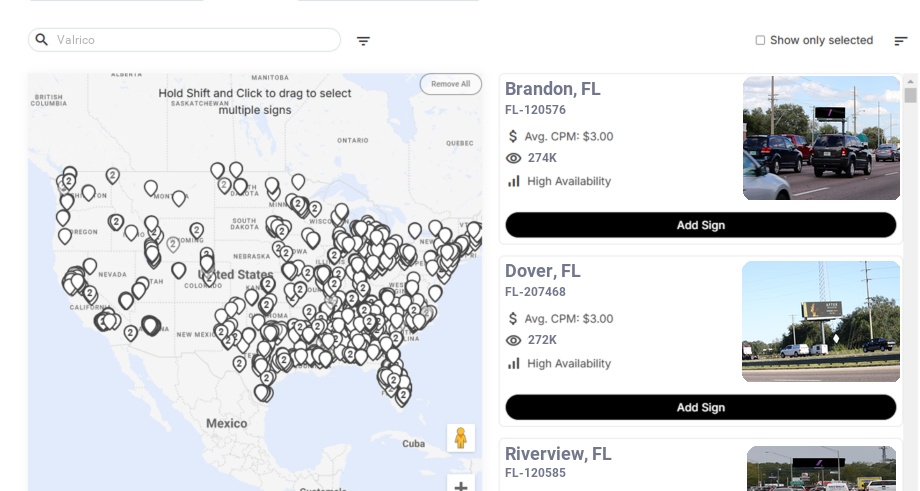Open the filter options icon beside search

(x=363, y=41)
